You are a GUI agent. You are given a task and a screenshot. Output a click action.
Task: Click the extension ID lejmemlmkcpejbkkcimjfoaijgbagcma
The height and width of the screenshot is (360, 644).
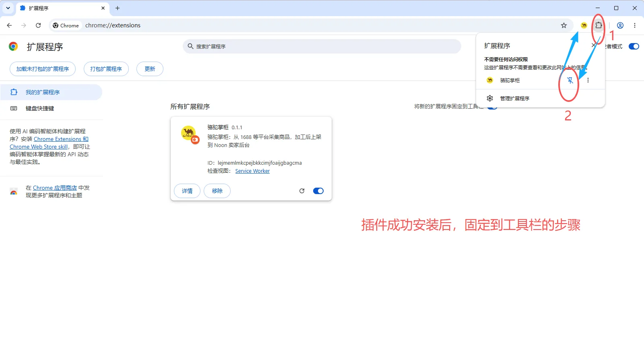[x=260, y=163]
